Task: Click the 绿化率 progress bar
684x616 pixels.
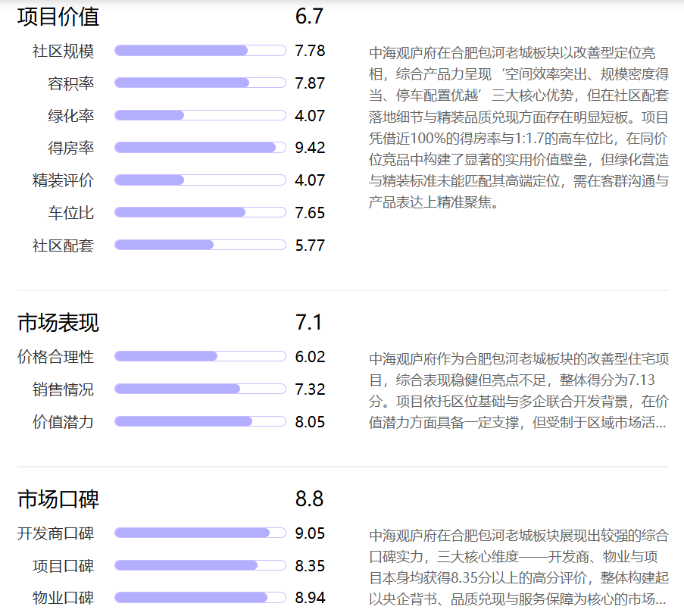Action: pyautogui.click(x=200, y=116)
